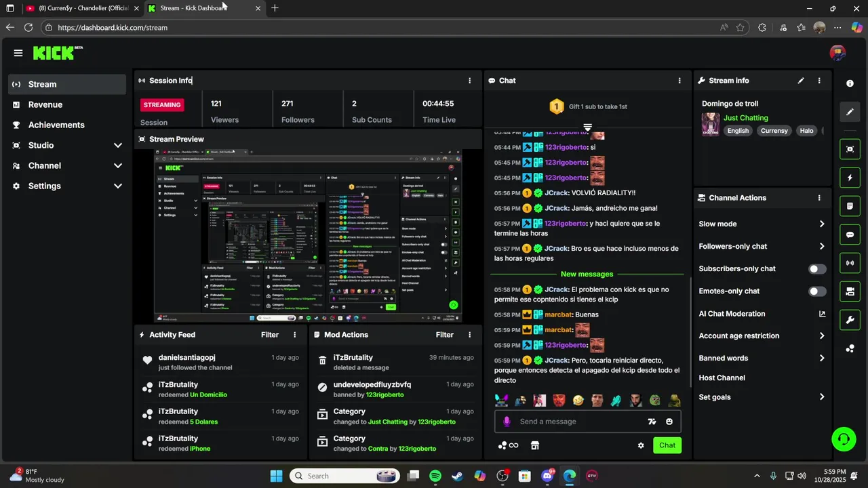Toggle Subscribers-only chat switch
The width and height of the screenshot is (868, 488).
817,269
